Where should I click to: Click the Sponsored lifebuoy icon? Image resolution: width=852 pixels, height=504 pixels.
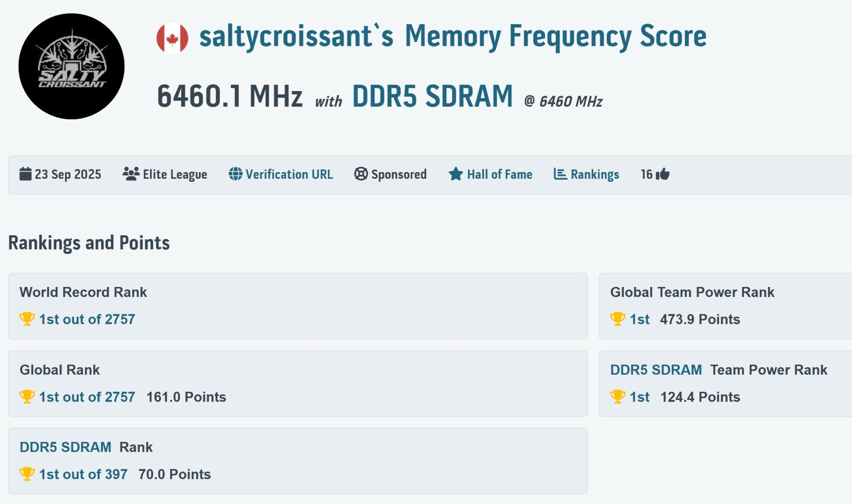click(361, 174)
